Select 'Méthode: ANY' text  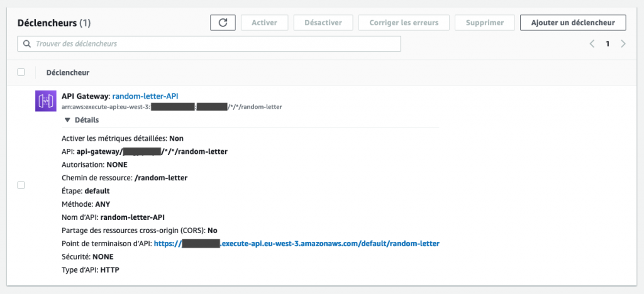tap(86, 204)
